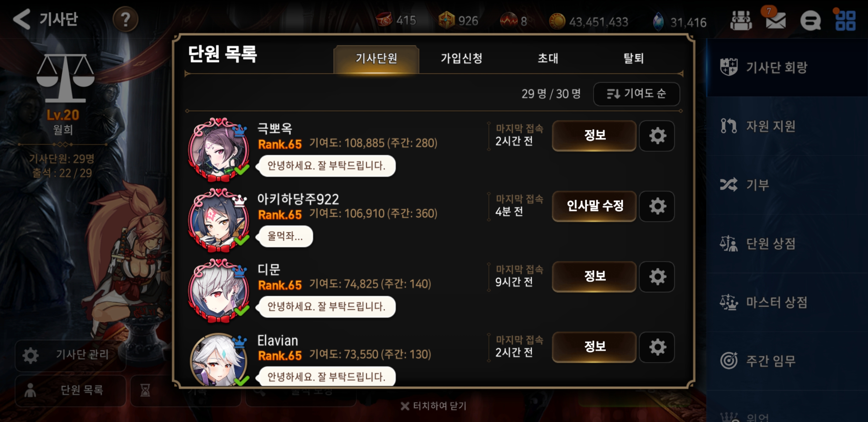The width and height of the screenshot is (868, 422).
Task: Open settings gear for member 극뽀옥
Action: (x=657, y=136)
